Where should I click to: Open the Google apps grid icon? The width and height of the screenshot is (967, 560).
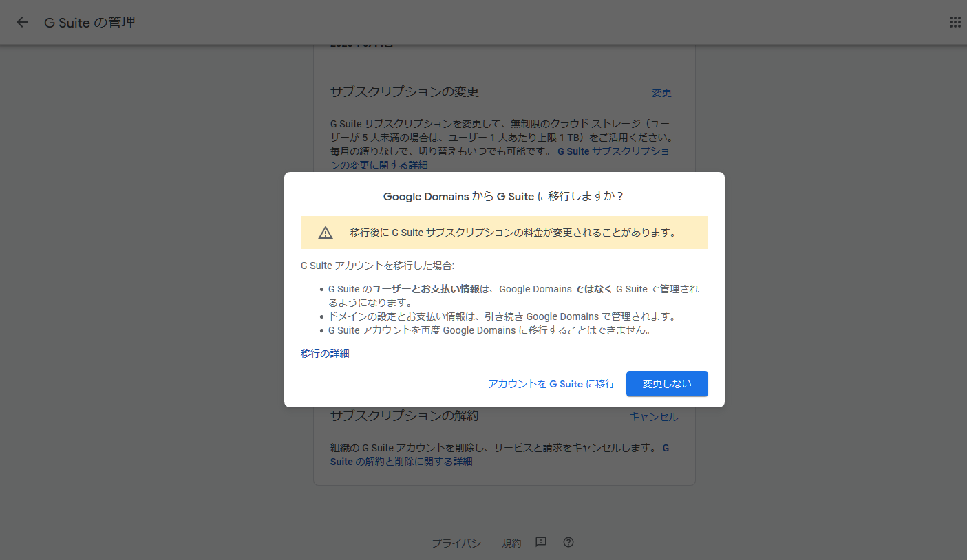click(955, 22)
